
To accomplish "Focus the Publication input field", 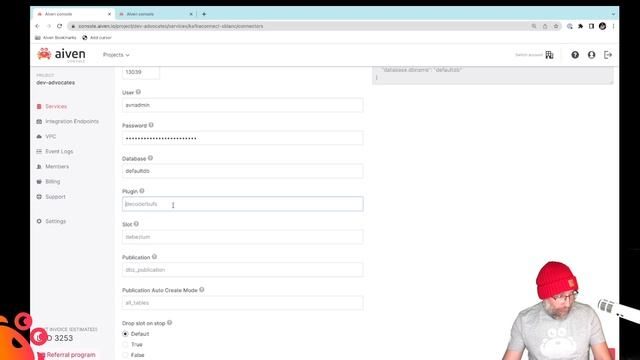I will pos(242,270).
